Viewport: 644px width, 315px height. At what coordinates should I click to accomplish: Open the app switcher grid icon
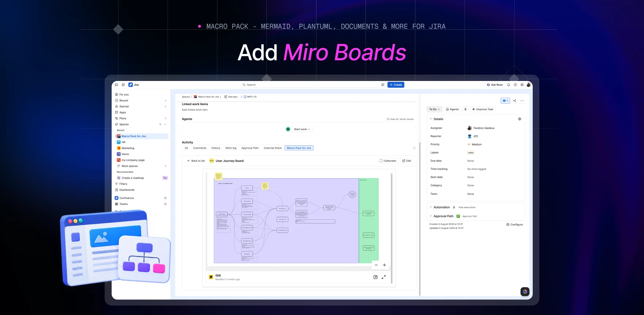pyautogui.click(x=123, y=85)
